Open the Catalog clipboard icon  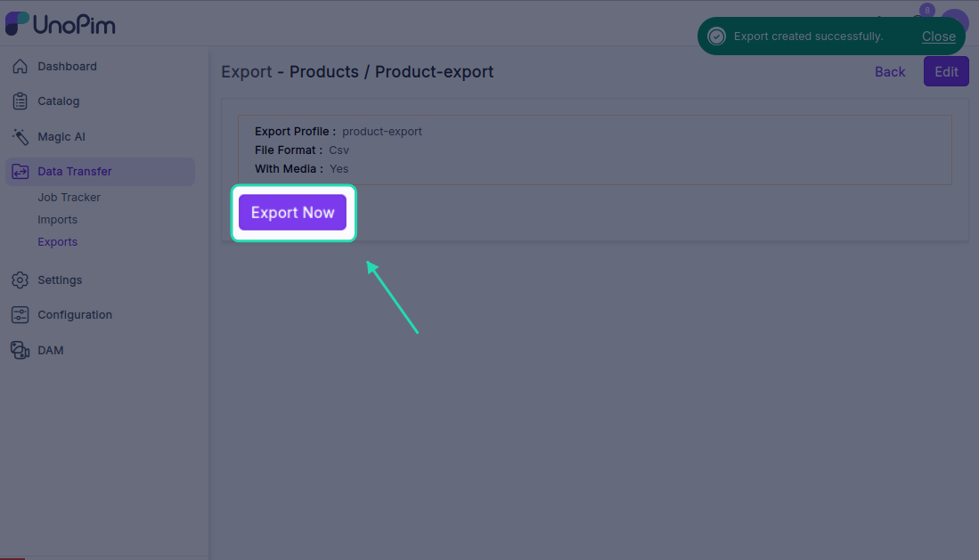(20, 101)
